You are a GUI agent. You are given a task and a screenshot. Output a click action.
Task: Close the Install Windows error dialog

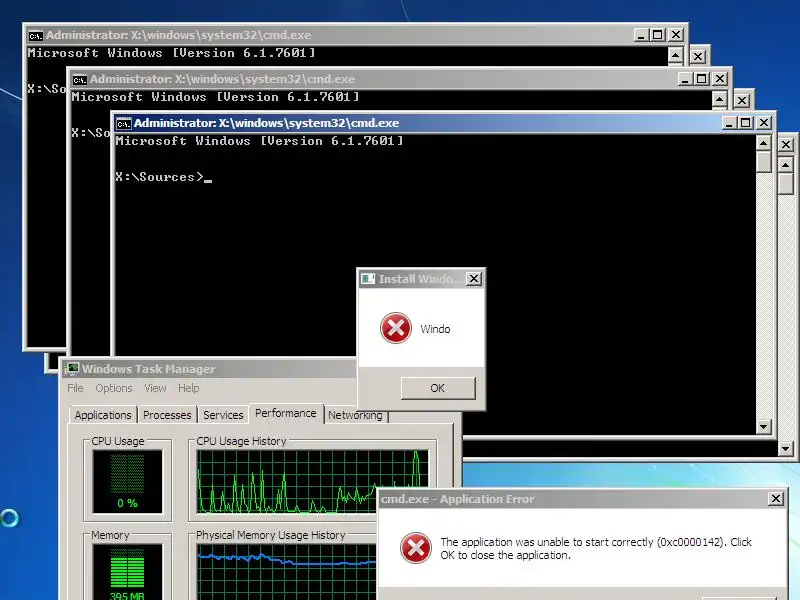(474, 279)
